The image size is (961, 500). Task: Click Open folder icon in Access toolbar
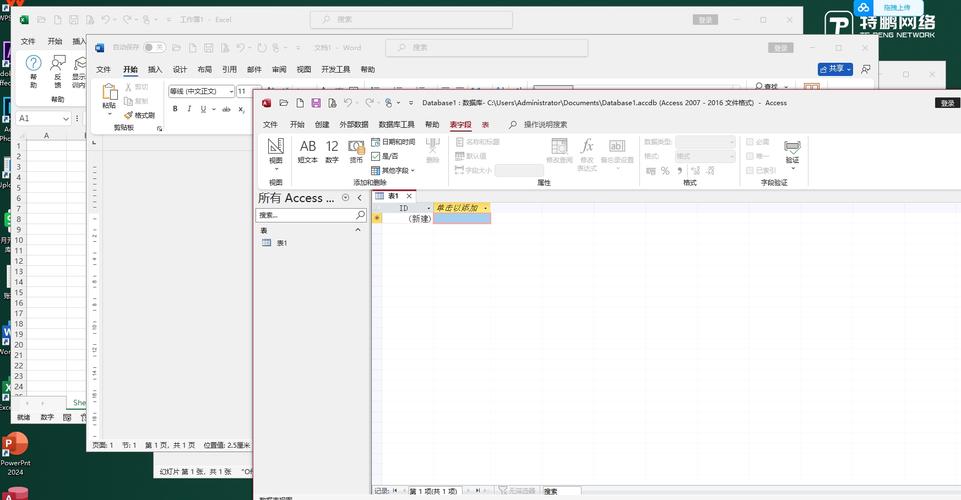point(283,103)
